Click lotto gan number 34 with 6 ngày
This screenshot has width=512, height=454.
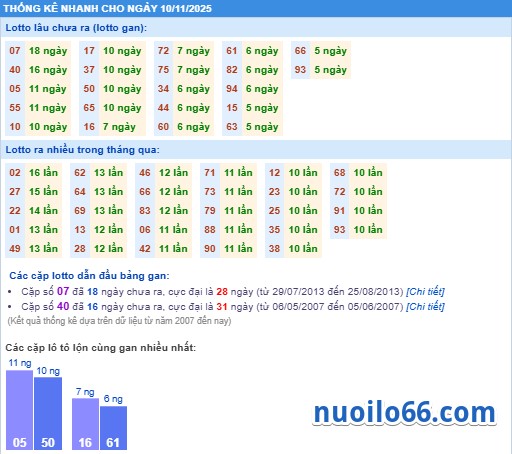[163, 89]
